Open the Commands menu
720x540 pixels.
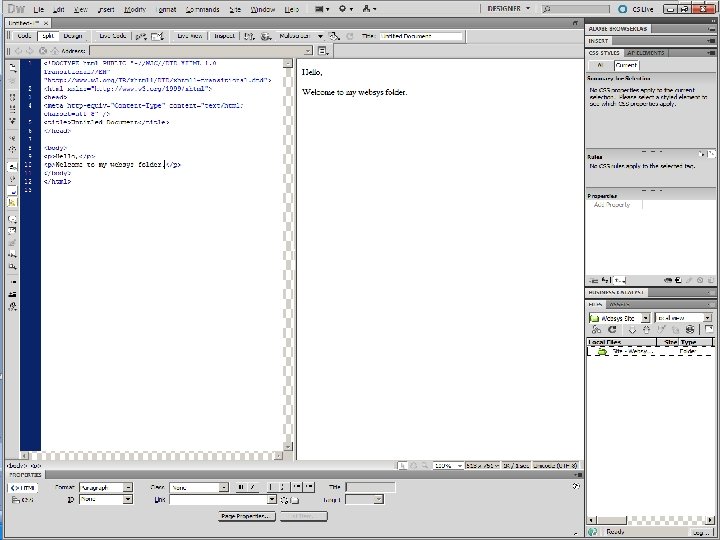[x=202, y=9]
